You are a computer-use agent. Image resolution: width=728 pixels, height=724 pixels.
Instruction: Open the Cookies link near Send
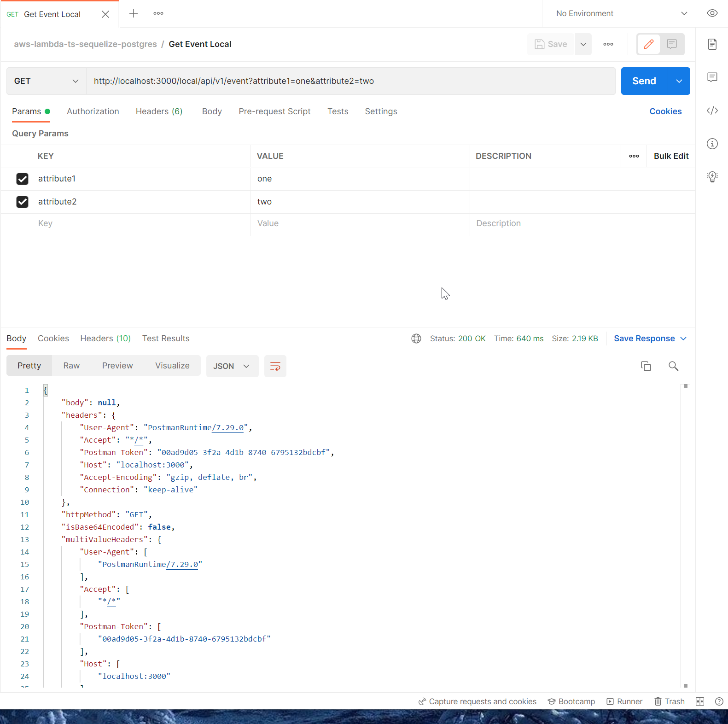[x=665, y=111]
